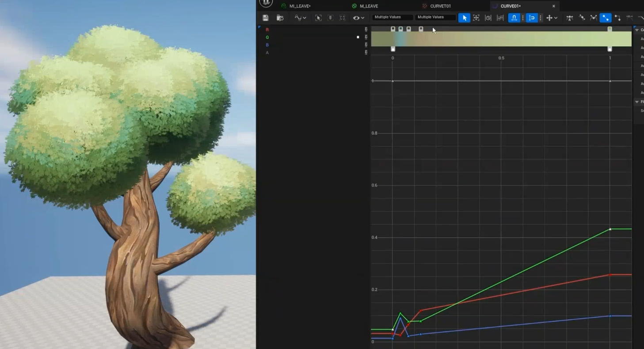The height and width of the screenshot is (349, 644).
Task: Switch to the MI_LEAVE tab
Action: tap(300, 6)
